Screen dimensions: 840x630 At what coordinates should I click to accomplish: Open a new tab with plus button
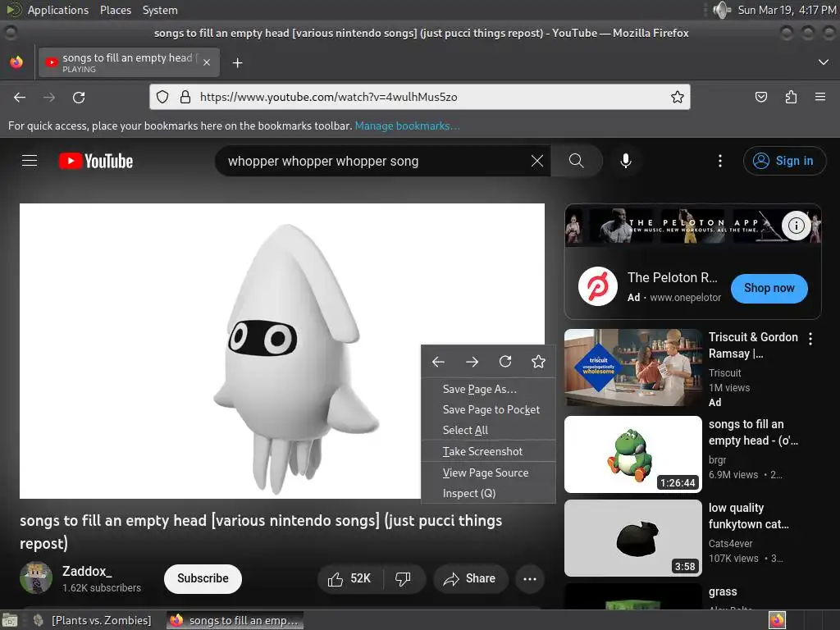pyautogui.click(x=237, y=63)
